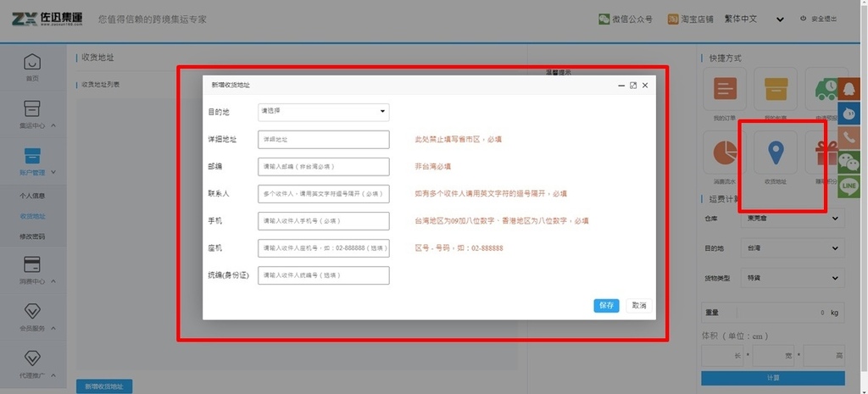Go to 首页 home icon in sidebar

pyautogui.click(x=33, y=61)
